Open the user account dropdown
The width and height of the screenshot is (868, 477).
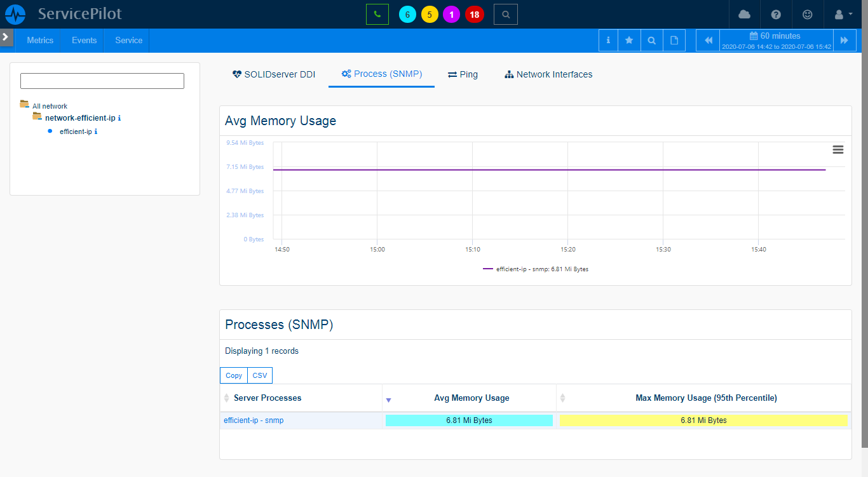(842, 14)
